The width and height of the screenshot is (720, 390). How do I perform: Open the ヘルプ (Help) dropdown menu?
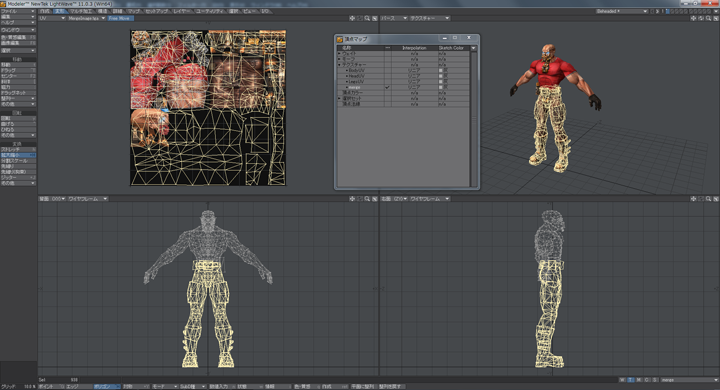point(18,22)
